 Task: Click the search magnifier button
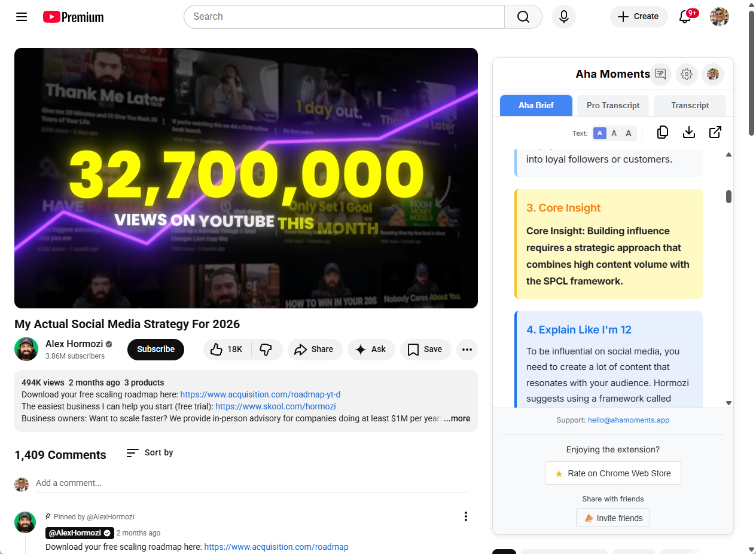tap(523, 17)
